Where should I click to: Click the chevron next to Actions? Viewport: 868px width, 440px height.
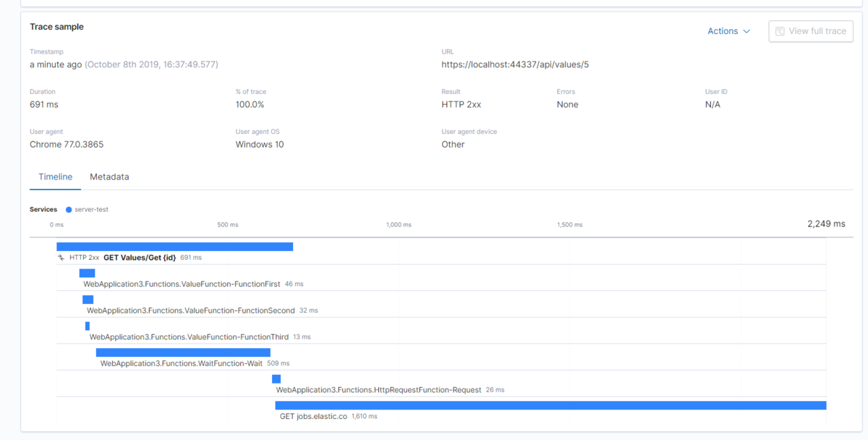[x=746, y=32]
